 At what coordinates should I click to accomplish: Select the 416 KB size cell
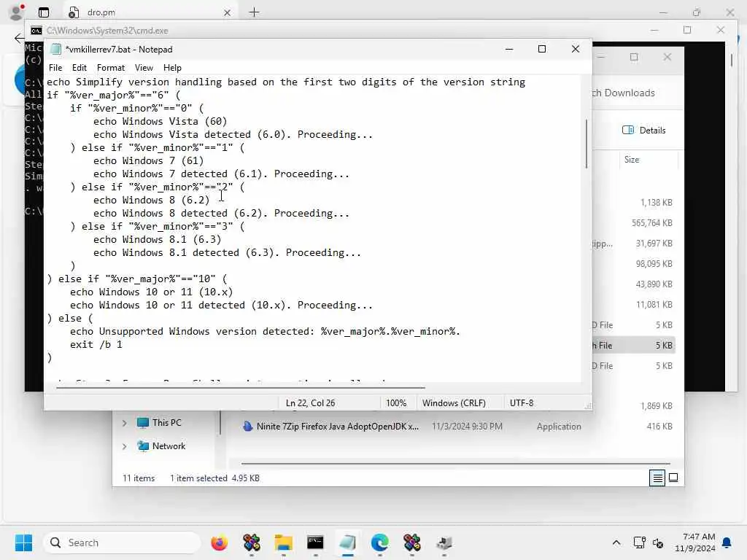coord(659,426)
